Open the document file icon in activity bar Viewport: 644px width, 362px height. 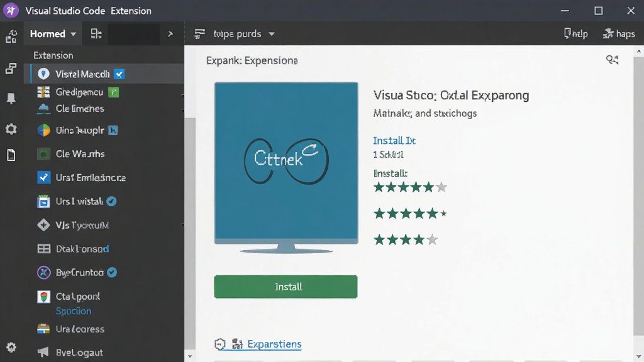(x=11, y=155)
